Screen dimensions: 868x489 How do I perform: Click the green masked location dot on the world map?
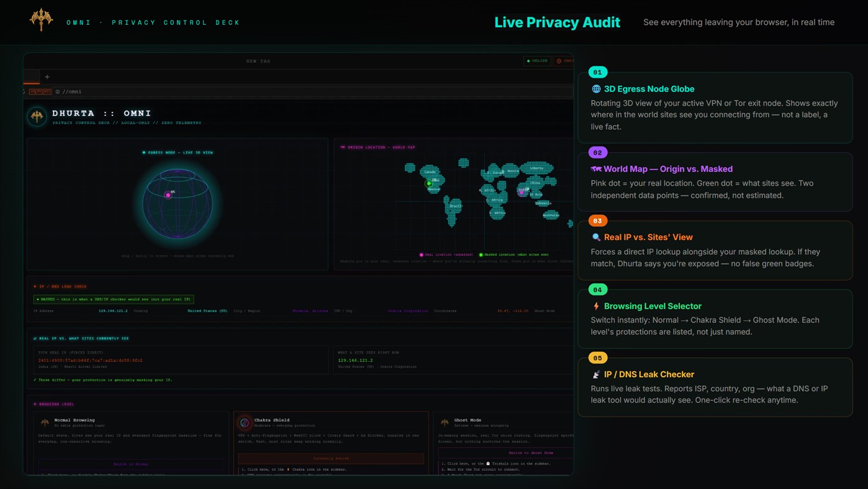428,183
